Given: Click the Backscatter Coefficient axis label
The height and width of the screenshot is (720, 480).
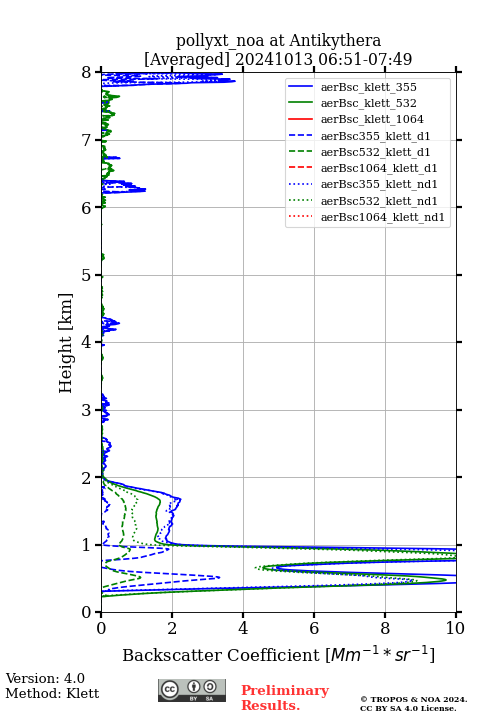Looking at the screenshot, I should pyautogui.click(x=278, y=654).
